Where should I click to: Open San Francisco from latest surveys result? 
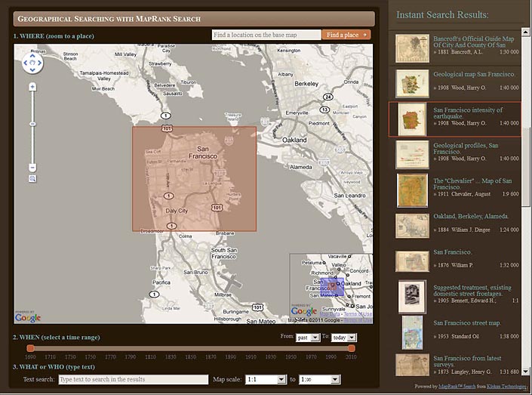pos(467,361)
